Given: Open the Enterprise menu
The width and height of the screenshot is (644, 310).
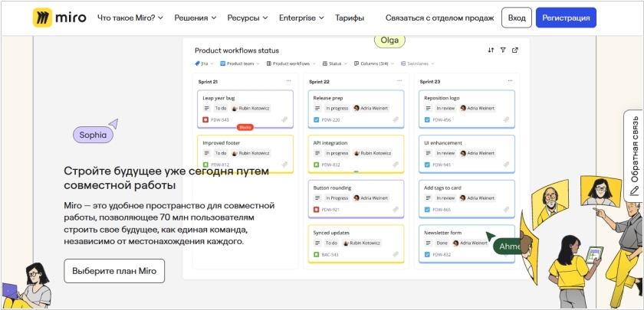Looking at the screenshot, I should pos(301,17).
